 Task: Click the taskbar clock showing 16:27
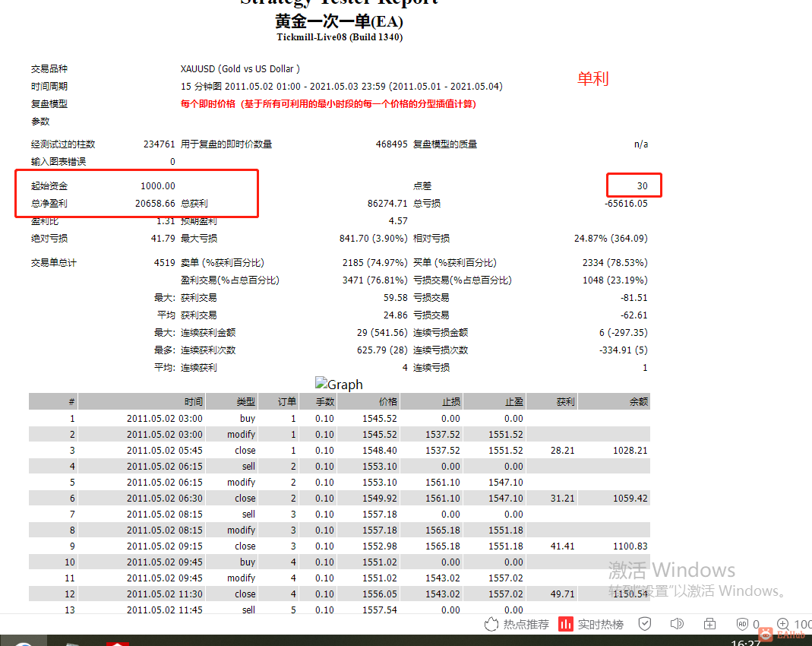[746, 643]
